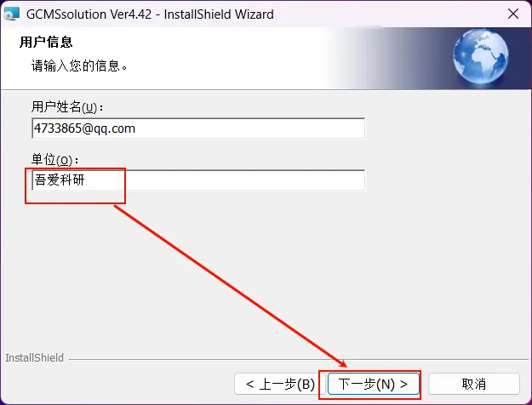This screenshot has height=405, width=532.
Task: Click the GCMSsolution Ver4.42 title text
Action: click(89, 14)
